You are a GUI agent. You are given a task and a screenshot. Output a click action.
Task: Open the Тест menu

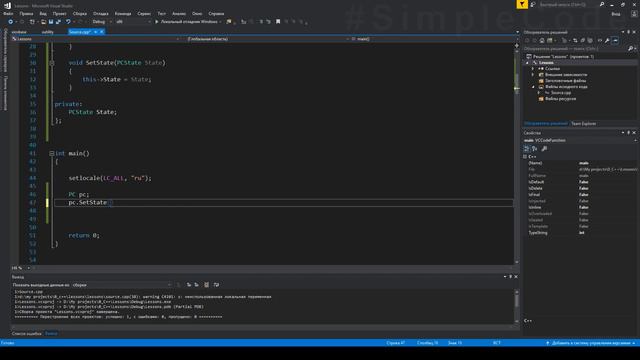coord(162,13)
